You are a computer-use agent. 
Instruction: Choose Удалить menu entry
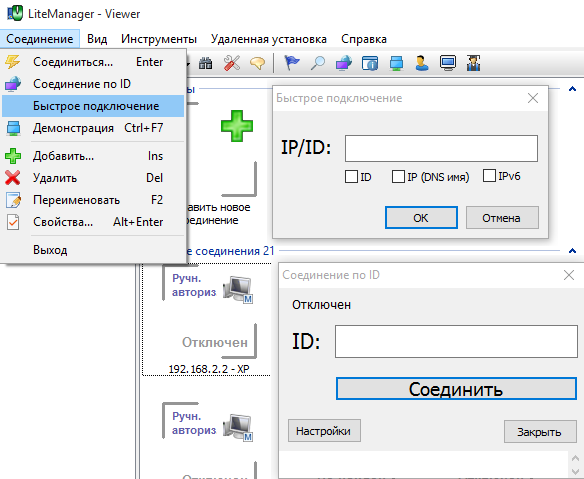(93, 178)
